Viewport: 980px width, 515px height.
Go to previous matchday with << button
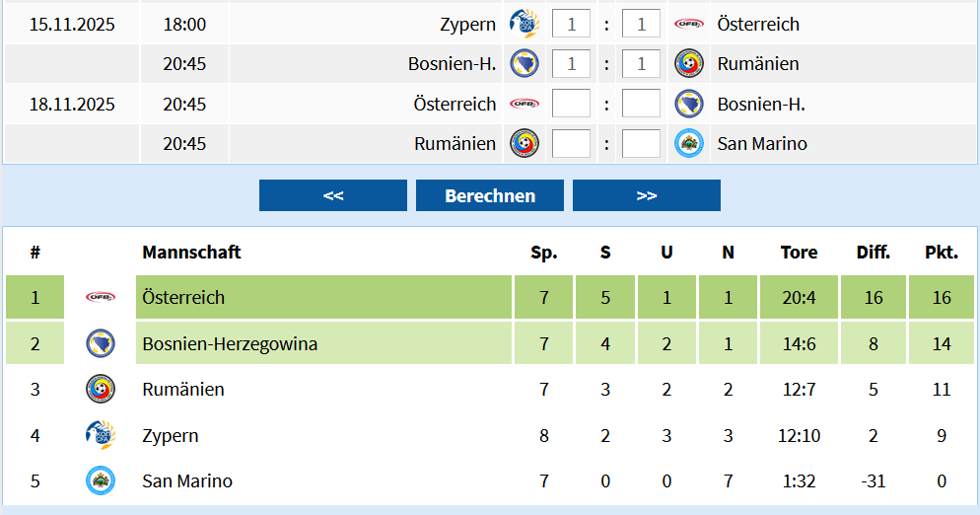click(332, 195)
